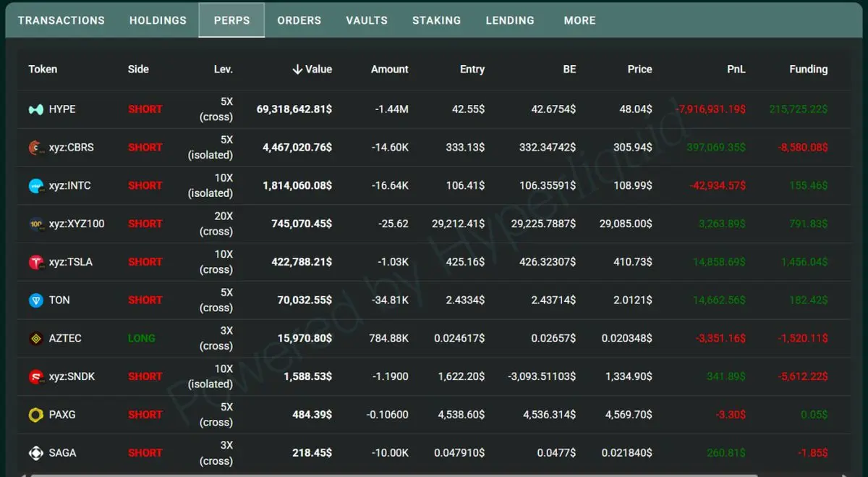The width and height of the screenshot is (868, 477).
Task: Sort by the Price column header
Action: 640,69
